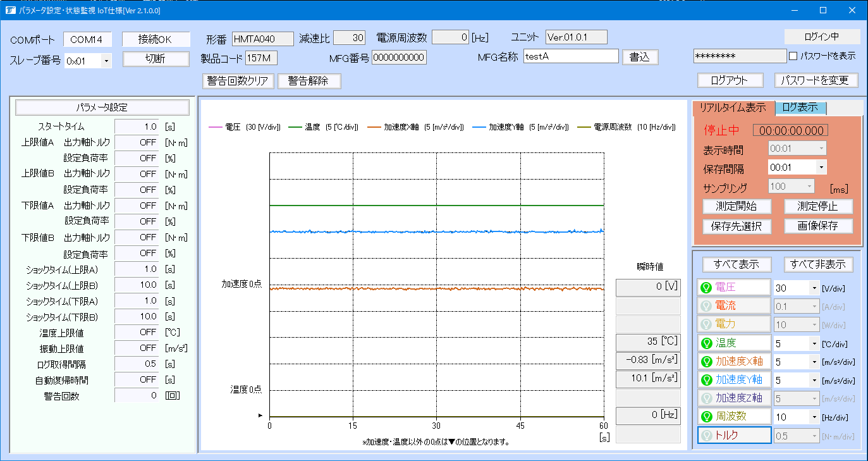Click the 測定開始 button

point(737,207)
